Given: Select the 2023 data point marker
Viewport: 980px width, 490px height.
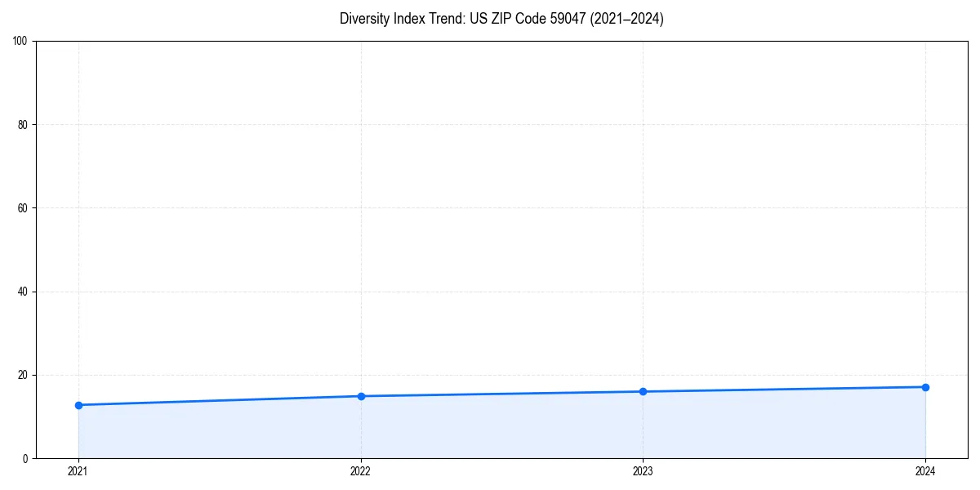Looking at the screenshot, I should coord(643,390).
